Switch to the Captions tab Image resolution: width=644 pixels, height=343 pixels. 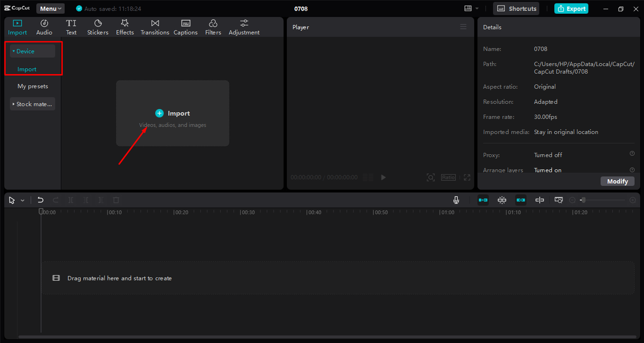point(186,27)
